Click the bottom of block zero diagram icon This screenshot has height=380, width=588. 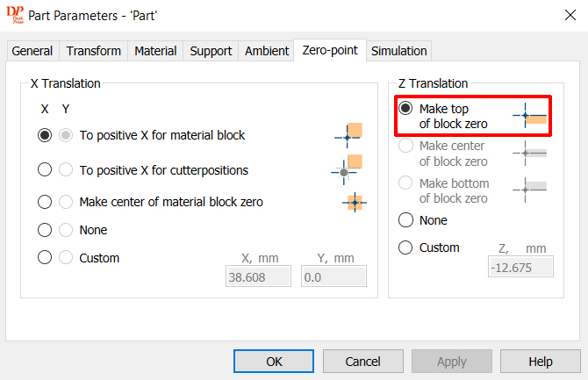(529, 190)
